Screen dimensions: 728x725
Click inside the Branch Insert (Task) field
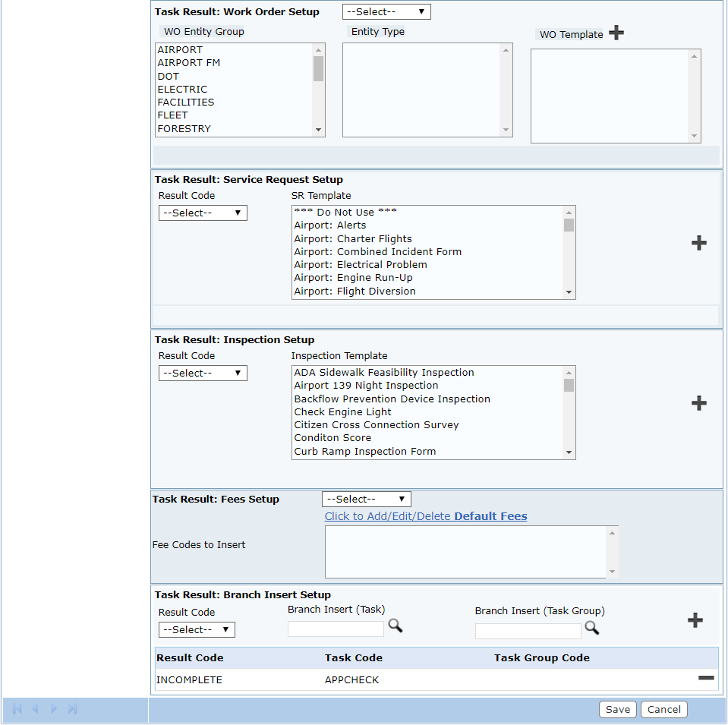335,629
